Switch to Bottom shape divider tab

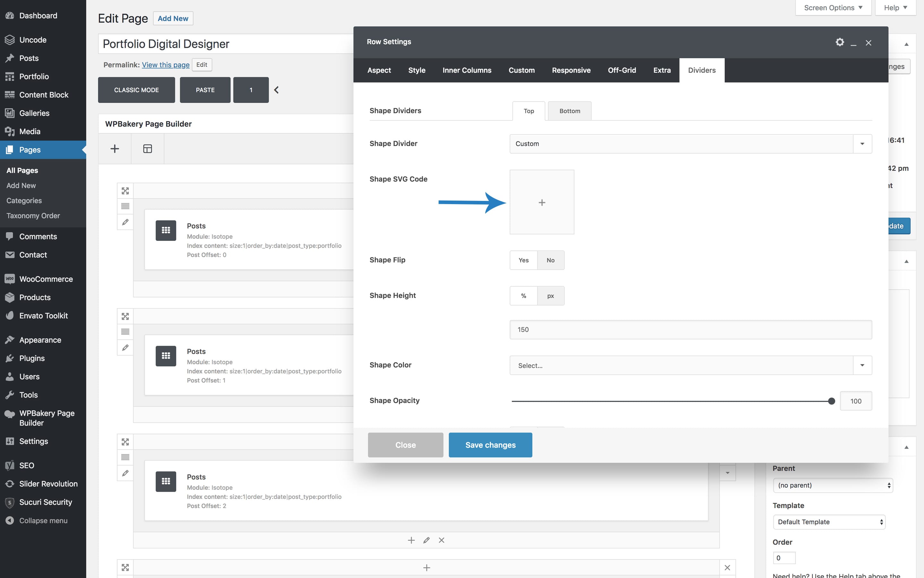[569, 111]
